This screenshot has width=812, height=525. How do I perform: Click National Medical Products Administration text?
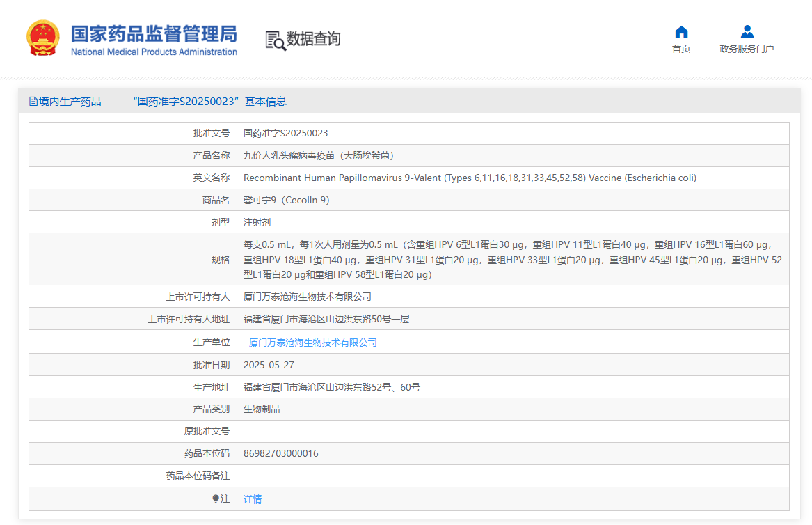154,52
